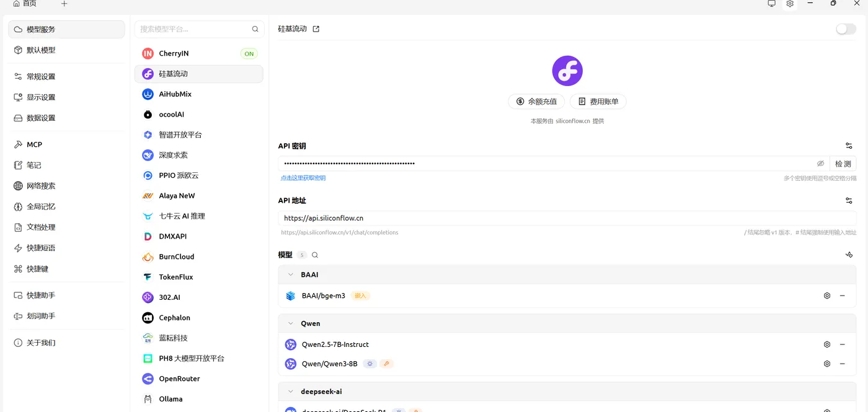Select 七牛云 AI 推理 provider icon
Screen dimensions: 868x412
pos(148,216)
